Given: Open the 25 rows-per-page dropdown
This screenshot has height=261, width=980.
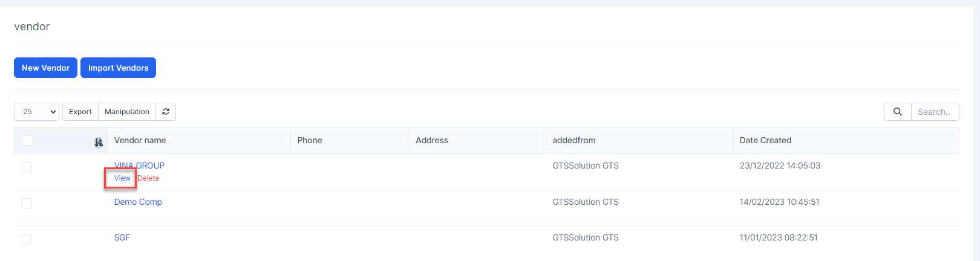Looking at the screenshot, I should [36, 112].
